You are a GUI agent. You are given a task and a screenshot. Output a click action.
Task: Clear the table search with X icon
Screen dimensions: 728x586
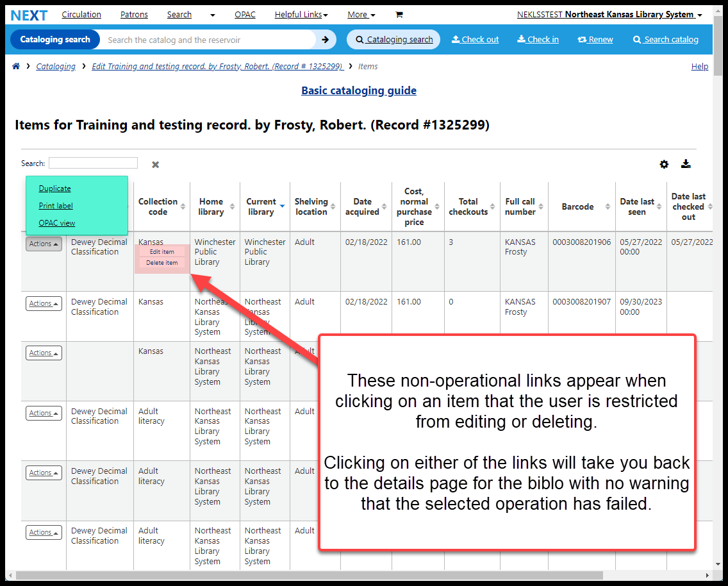(155, 165)
